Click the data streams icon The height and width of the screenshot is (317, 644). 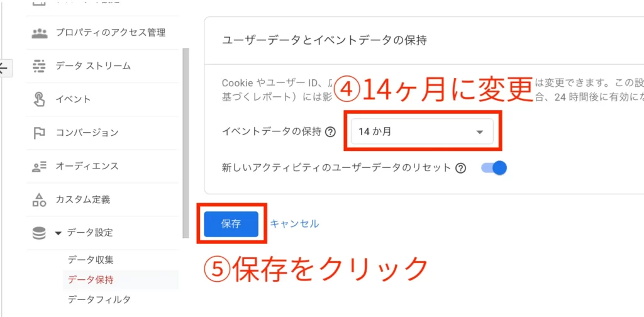point(40,66)
